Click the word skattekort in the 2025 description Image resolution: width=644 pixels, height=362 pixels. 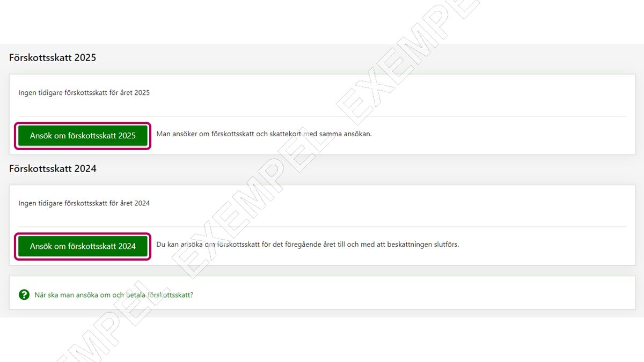[286, 134]
